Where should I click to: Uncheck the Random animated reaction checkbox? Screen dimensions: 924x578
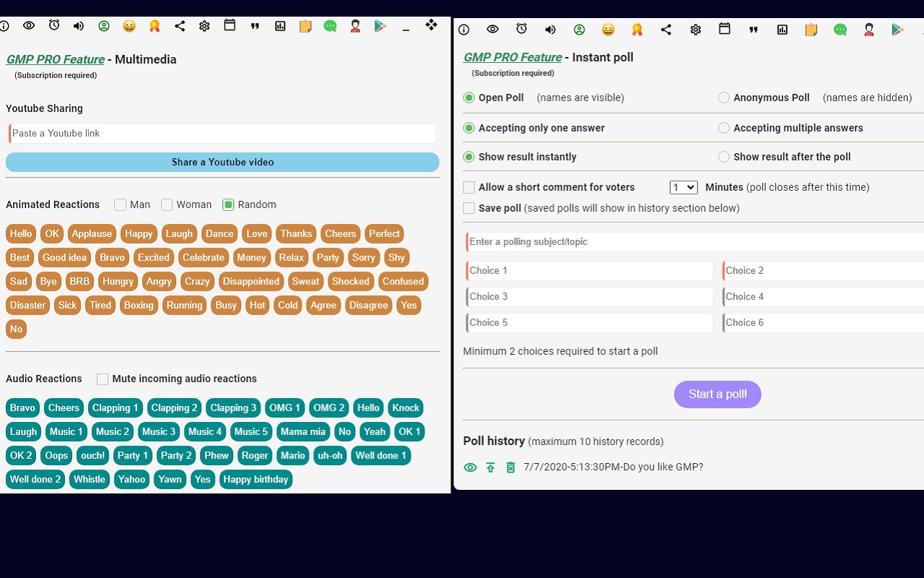tap(228, 204)
